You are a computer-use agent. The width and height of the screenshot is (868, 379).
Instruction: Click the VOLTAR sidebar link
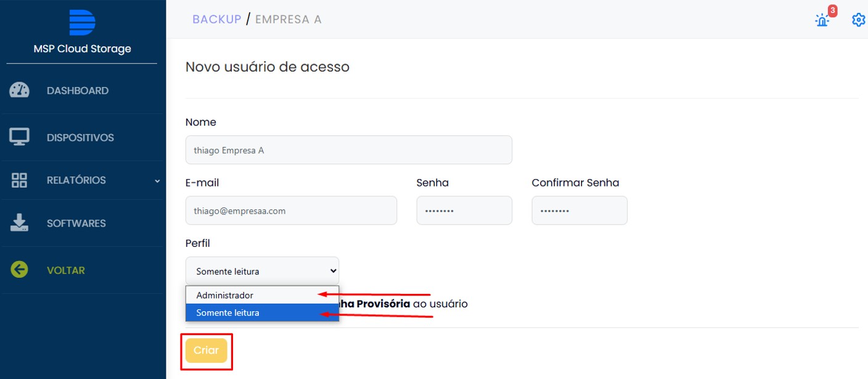[x=66, y=270]
